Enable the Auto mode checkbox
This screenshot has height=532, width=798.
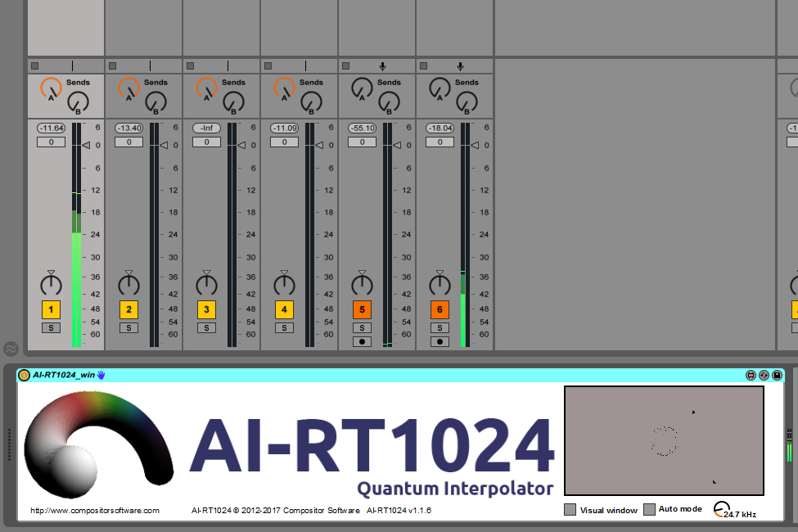tap(649, 509)
